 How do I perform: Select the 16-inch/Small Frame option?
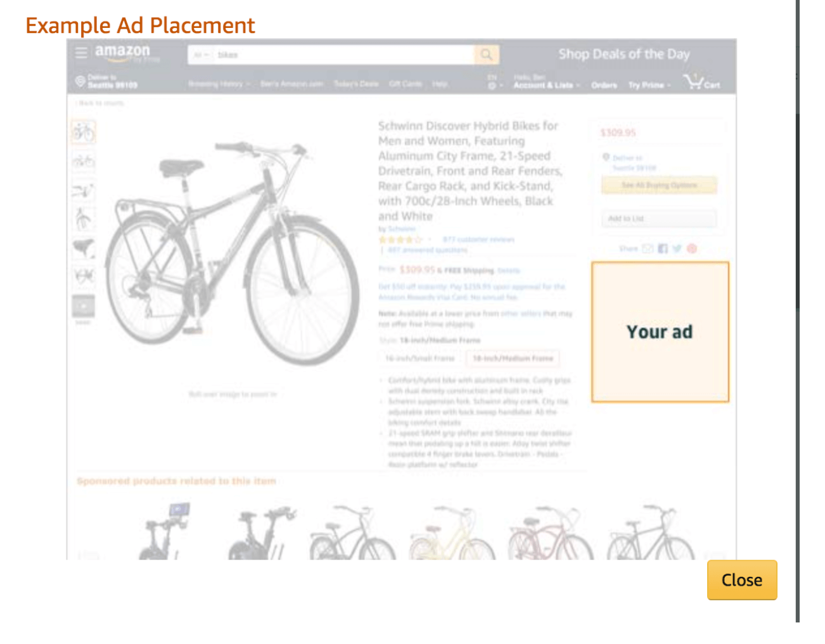coord(420,358)
